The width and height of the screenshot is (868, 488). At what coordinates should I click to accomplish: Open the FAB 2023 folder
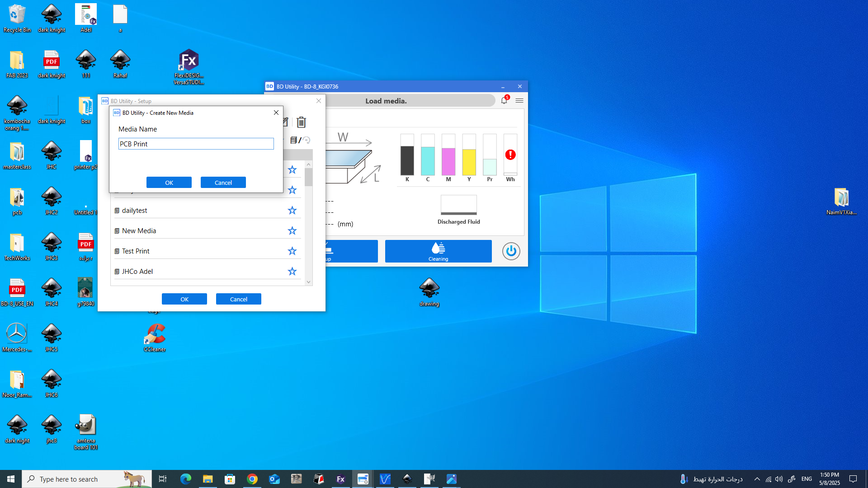point(17,64)
